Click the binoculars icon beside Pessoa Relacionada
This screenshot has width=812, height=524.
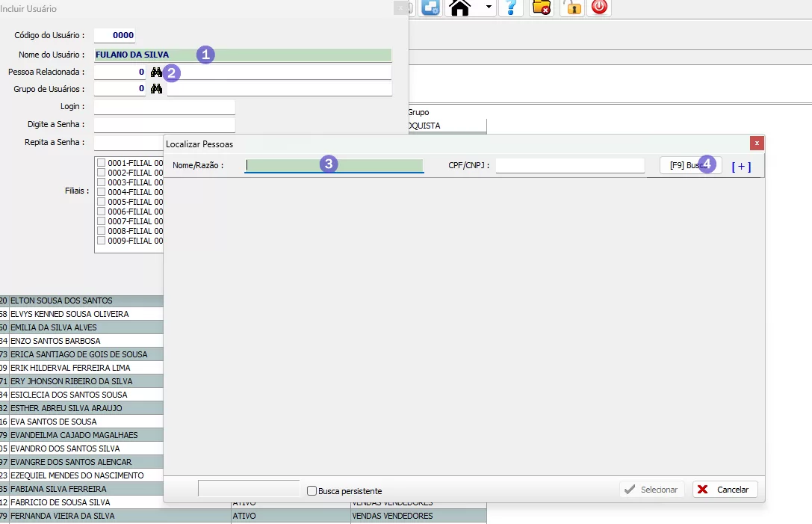click(156, 73)
